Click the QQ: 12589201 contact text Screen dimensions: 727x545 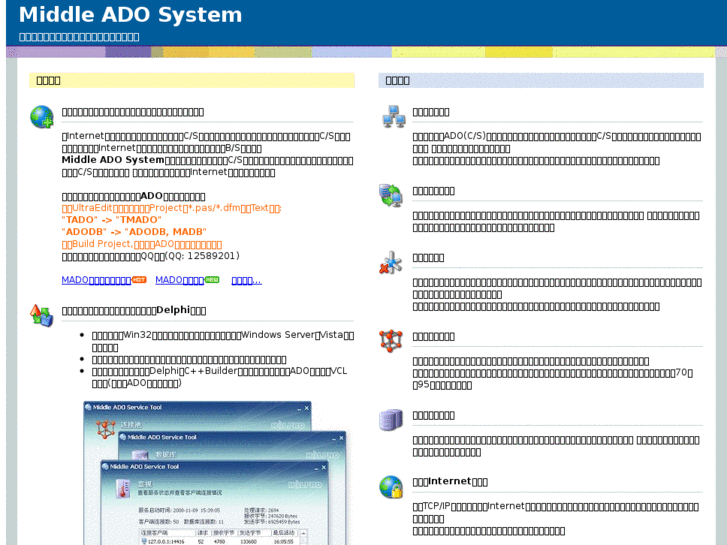pyautogui.click(x=203, y=256)
